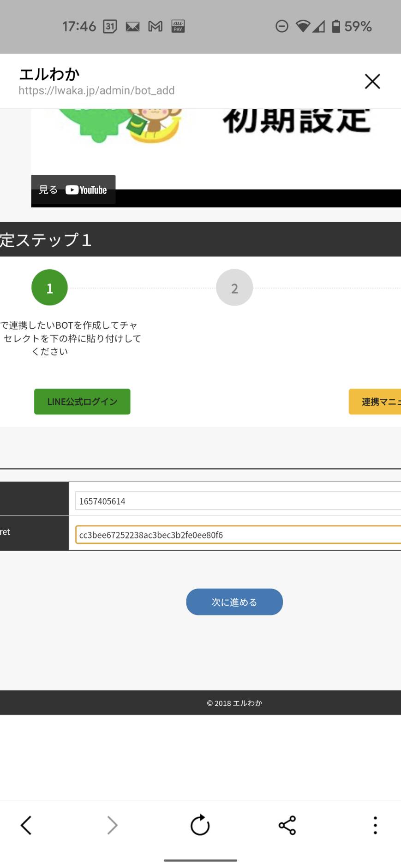Viewport: 401px width, 868px height.
Task: Tap the mobile signal strength icon
Action: click(x=318, y=27)
